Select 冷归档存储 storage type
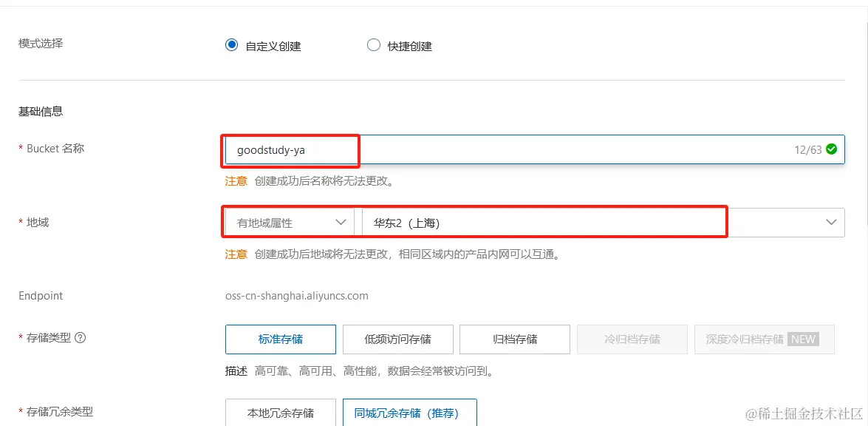The width and height of the screenshot is (868, 426). 632,339
